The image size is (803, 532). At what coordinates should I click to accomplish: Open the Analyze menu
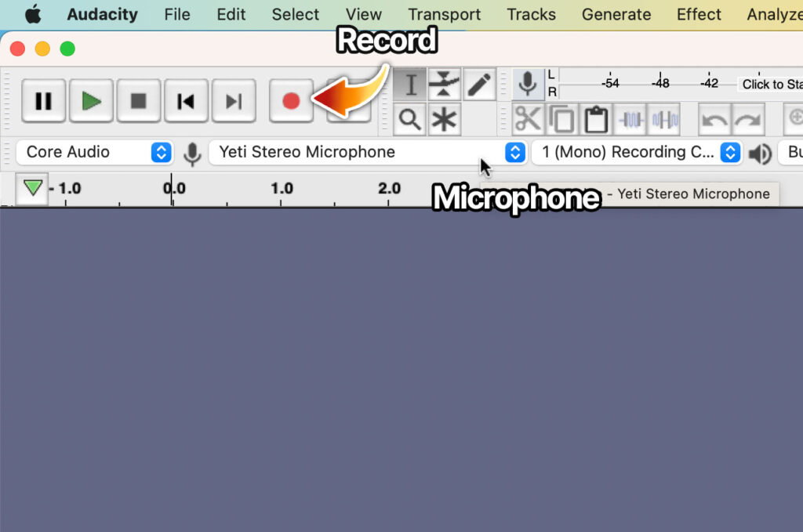click(x=775, y=14)
